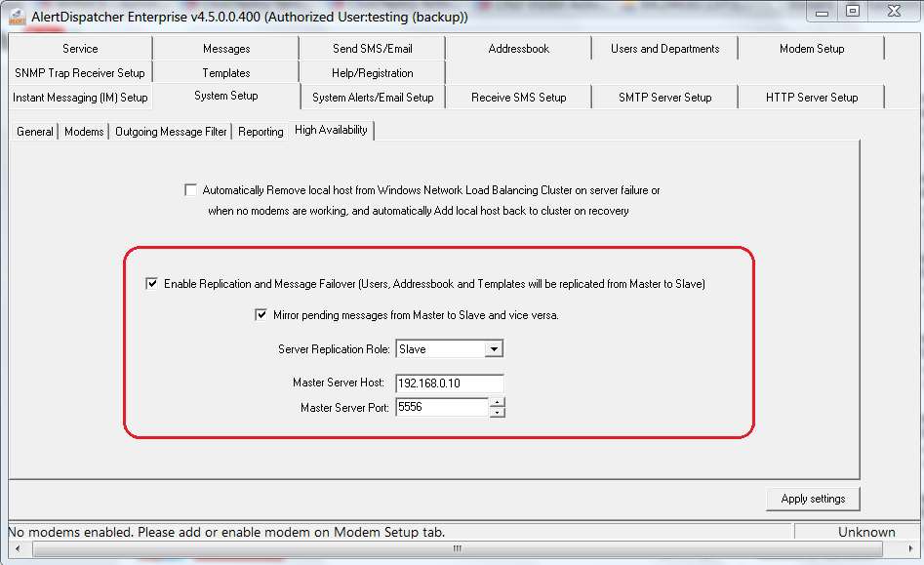Switch to Outgoing Message Filter sub-tab
The height and width of the screenshot is (565, 924).
pos(171,132)
